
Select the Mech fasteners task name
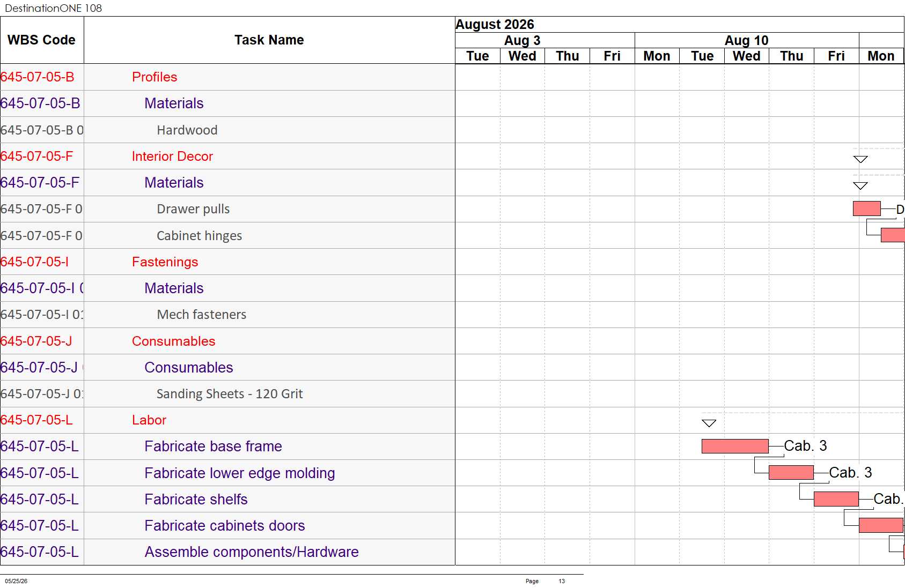click(202, 315)
